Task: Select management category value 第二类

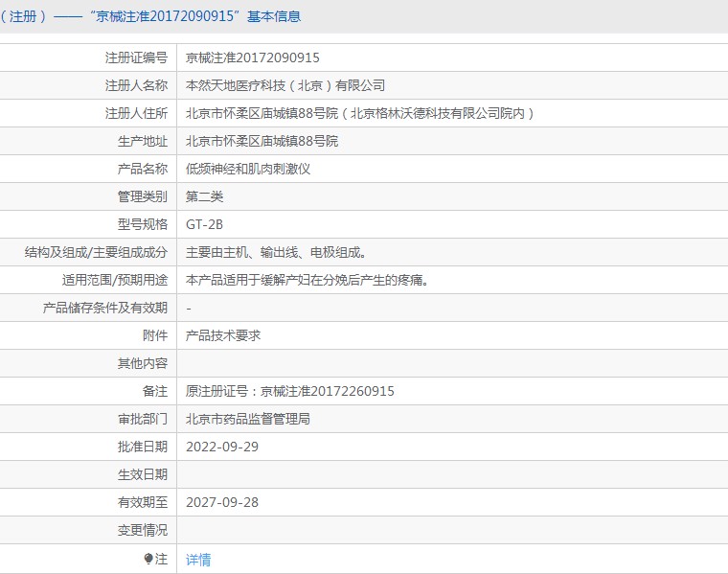Action: click(x=205, y=196)
